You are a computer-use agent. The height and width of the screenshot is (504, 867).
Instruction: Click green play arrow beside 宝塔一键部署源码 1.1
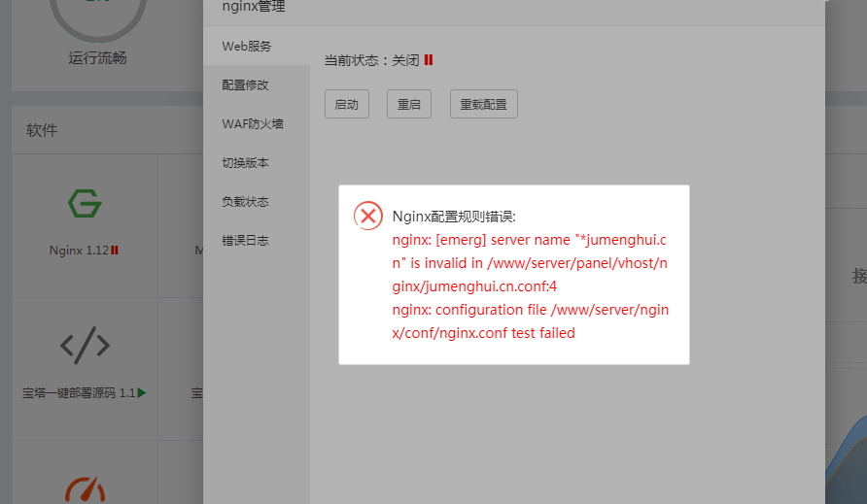142,393
